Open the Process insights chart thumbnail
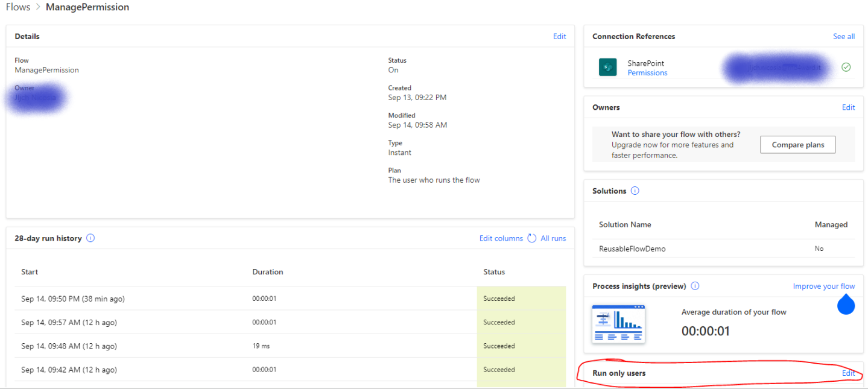The width and height of the screenshot is (868, 389). [618, 324]
